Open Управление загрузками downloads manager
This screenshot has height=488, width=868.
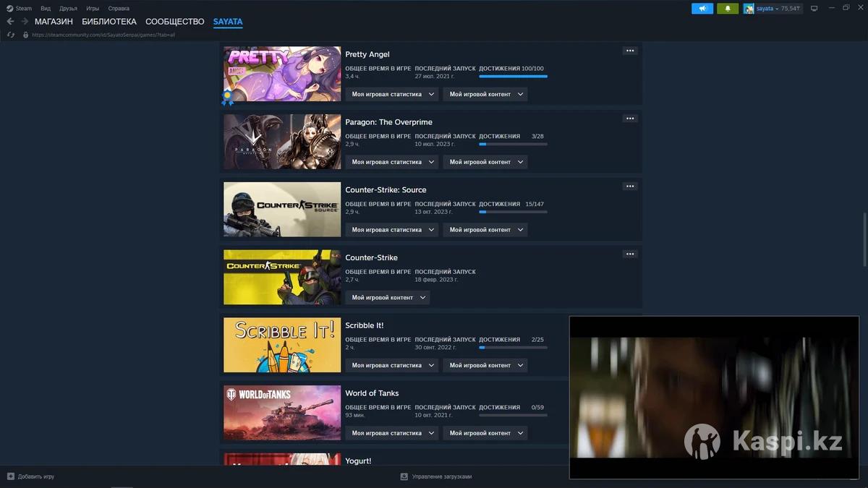point(436,476)
